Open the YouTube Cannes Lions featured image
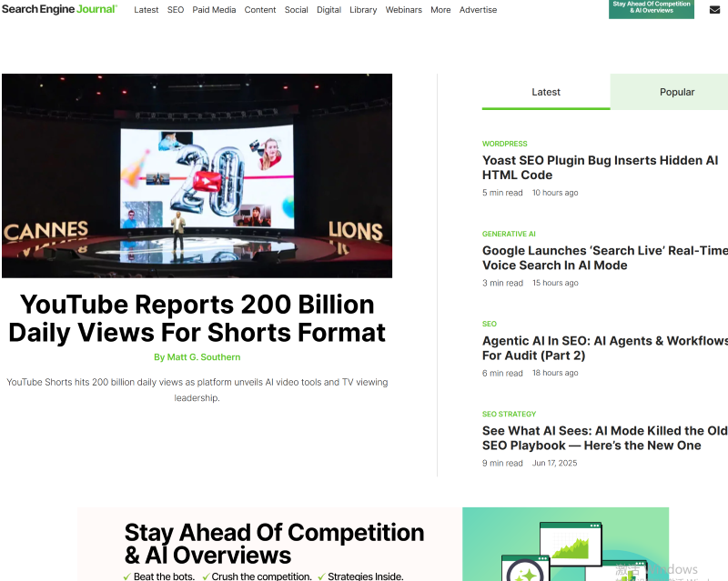Screen dimensions: 728x581 click(197, 175)
